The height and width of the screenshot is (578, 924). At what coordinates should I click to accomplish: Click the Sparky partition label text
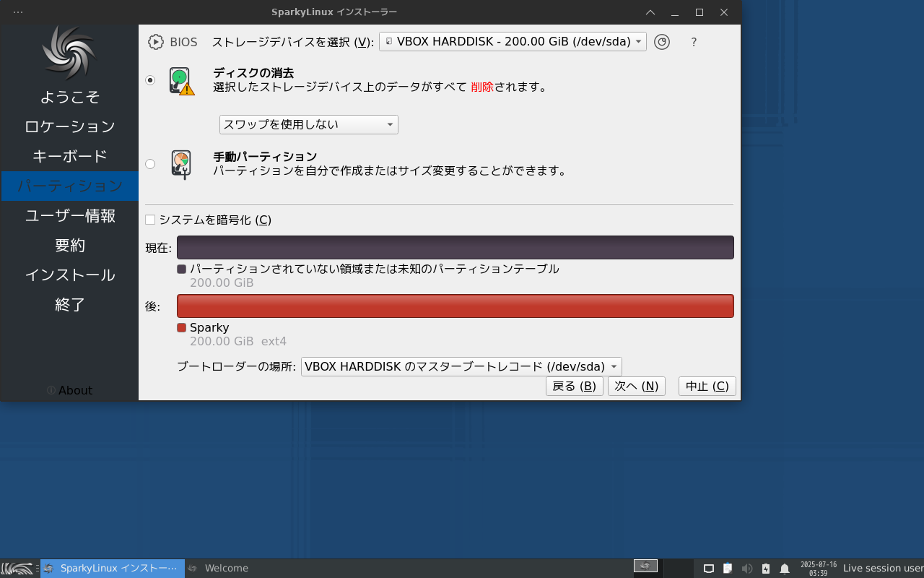pyautogui.click(x=209, y=327)
